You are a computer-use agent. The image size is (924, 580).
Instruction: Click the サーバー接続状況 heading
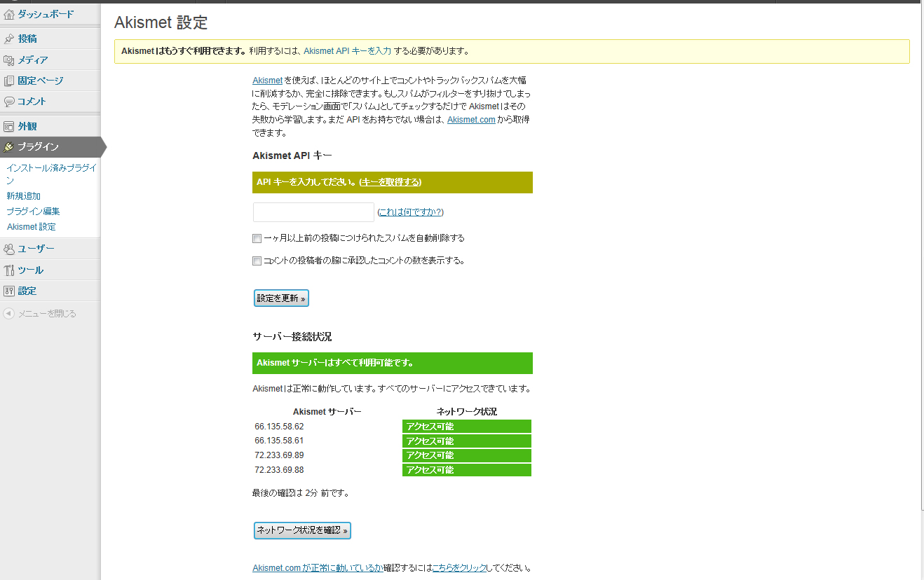(x=292, y=338)
